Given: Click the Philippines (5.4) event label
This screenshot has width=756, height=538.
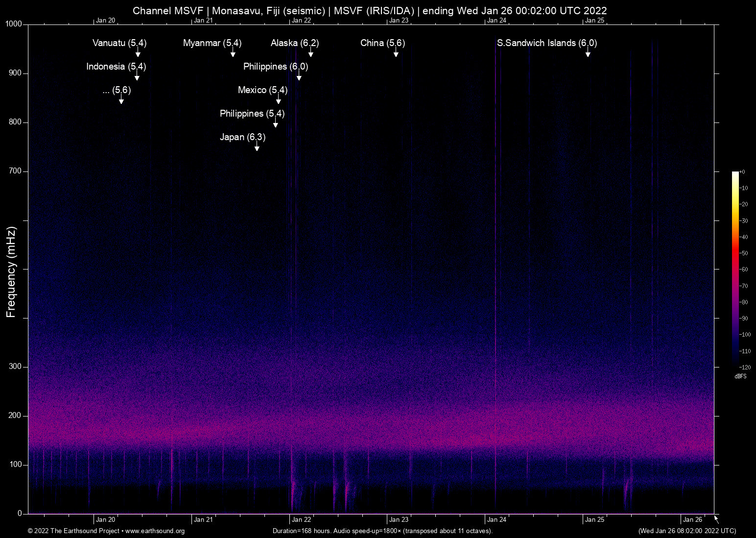Looking at the screenshot, I should click(x=252, y=114).
